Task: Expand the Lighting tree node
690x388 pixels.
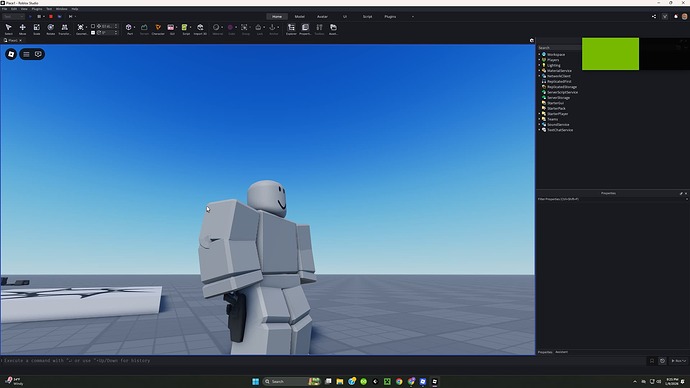Action: point(540,65)
